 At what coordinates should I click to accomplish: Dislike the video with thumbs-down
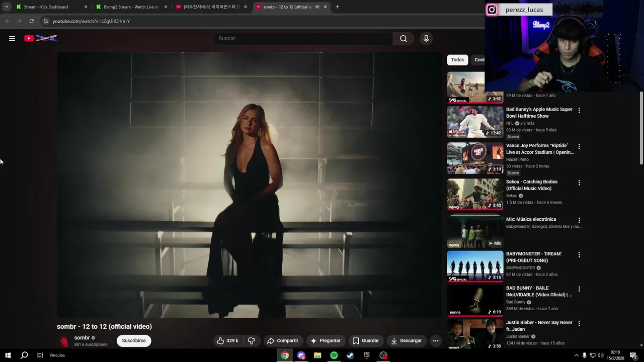tap(251, 340)
